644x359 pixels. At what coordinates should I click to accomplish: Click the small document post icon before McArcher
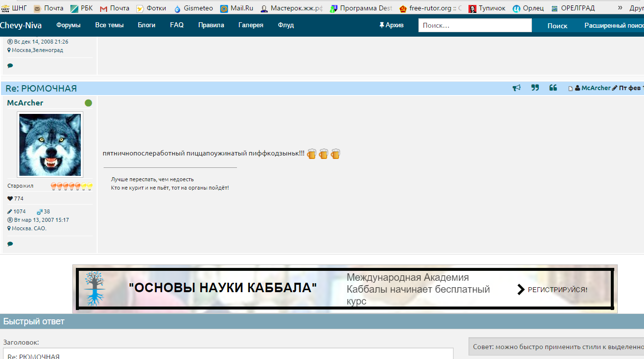tap(571, 89)
